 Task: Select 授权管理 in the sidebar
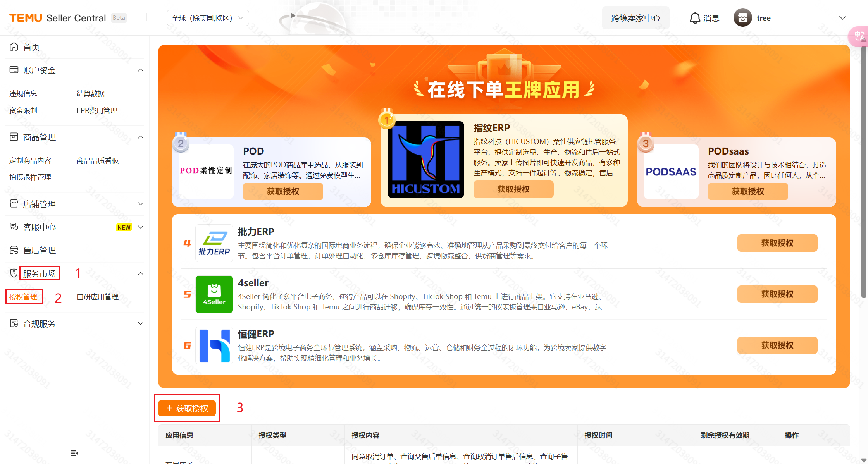23,297
